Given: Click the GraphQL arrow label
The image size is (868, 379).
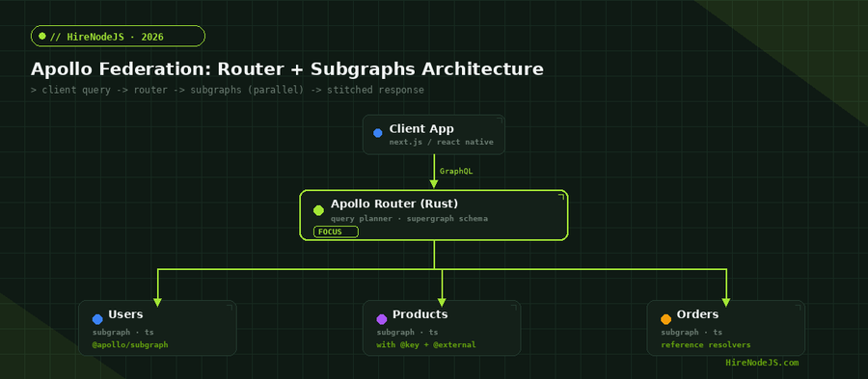Looking at the screenshot, I should point(456,171).
